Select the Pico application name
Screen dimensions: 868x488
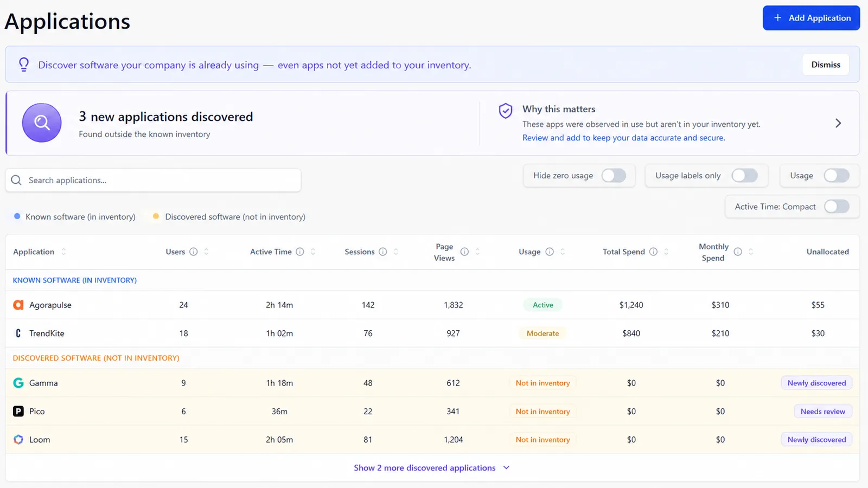click(x=37, y=411)
